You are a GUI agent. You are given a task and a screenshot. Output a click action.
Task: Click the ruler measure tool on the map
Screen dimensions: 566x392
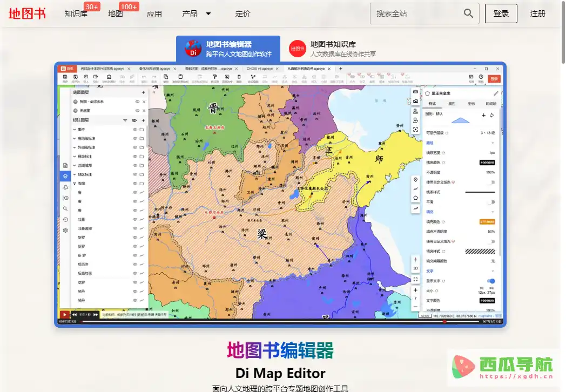click(x=415, y=92)
